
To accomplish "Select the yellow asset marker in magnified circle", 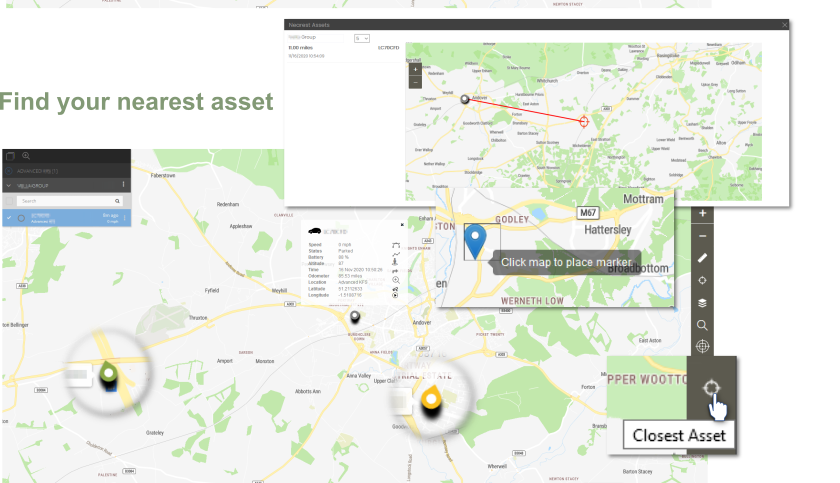I will pyautogui.click(x=431, y=399).
